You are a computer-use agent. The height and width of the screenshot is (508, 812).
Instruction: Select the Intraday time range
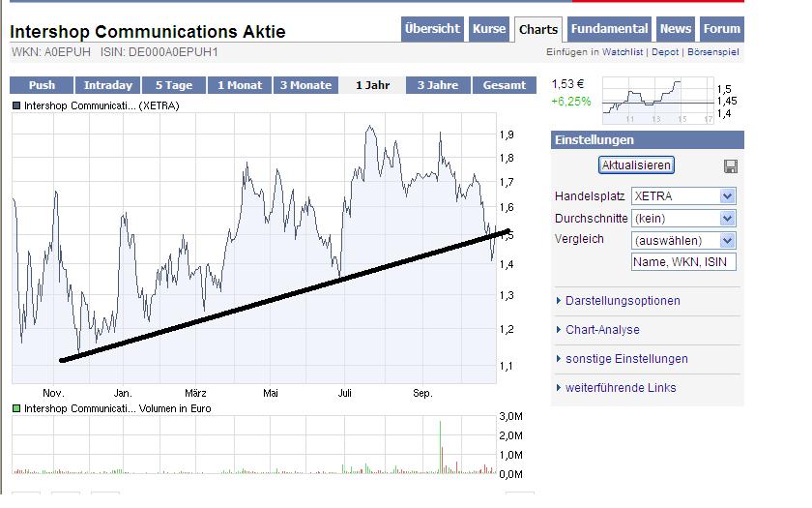pyautogui.click(x=107, y=85)
